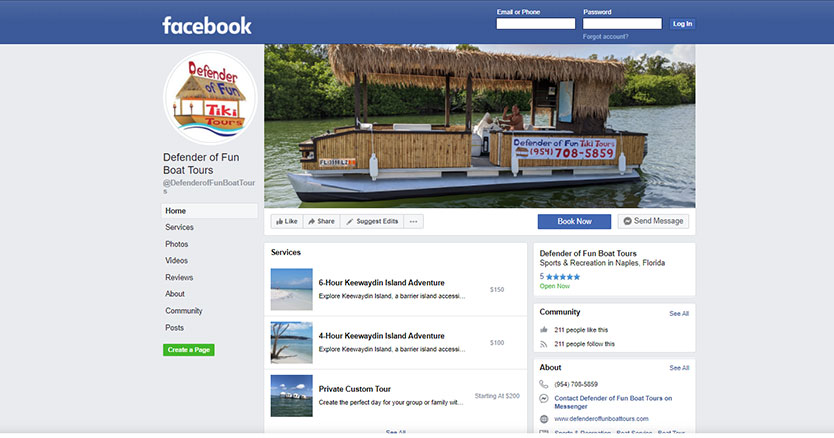
Task: Click the Forgot account? link
Action: [605, 36]
